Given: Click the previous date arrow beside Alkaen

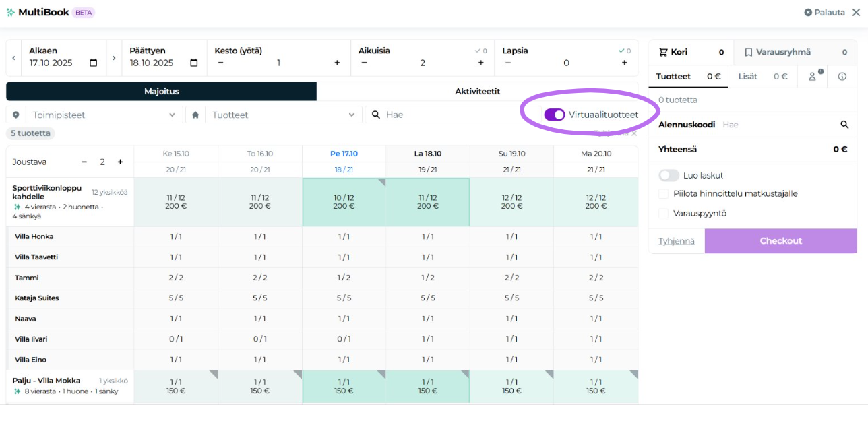Looking at the screenshot, I should [x=14, y=58].
